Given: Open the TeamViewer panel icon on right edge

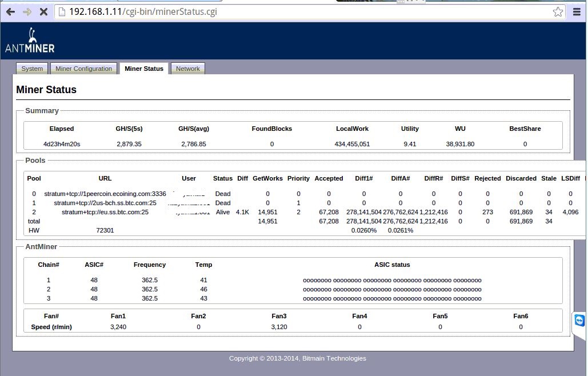Looking at the screenshot, I should point(579,320).
